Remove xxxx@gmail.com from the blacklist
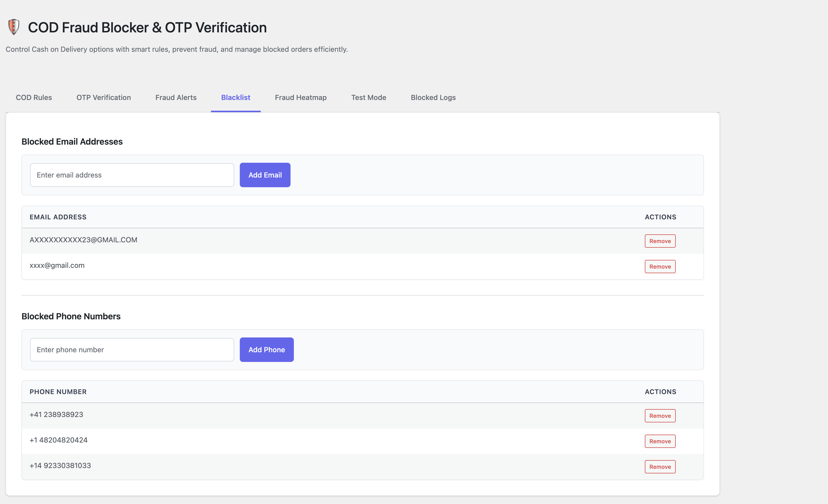828x504 pixels. point(660,267)
